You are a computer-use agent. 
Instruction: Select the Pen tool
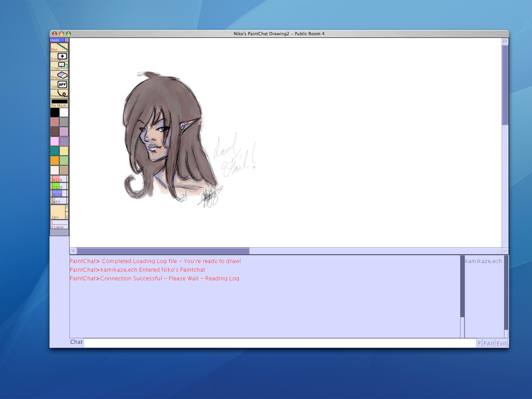coord(59,47)
